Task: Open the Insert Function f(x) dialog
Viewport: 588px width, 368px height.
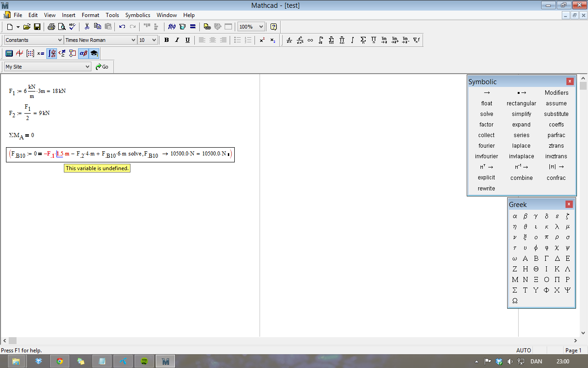Action: tap(172, 27)
